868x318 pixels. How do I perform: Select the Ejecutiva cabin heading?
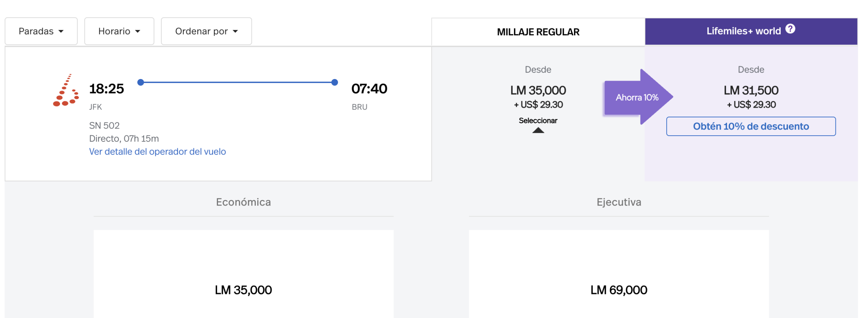tap(619, 202)
